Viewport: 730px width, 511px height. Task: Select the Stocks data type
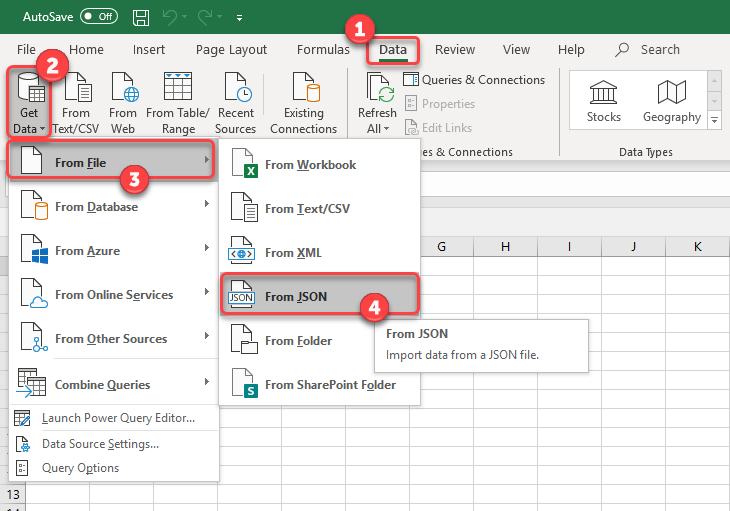point(603,101)
